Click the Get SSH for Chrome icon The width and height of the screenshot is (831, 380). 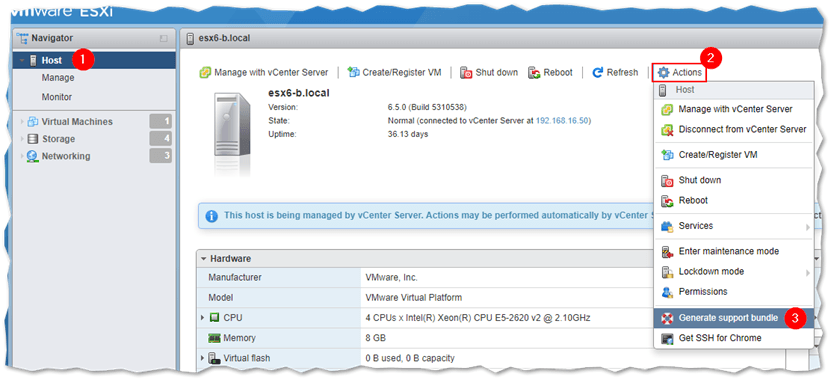pyautogui.click(x=668, y=338)
